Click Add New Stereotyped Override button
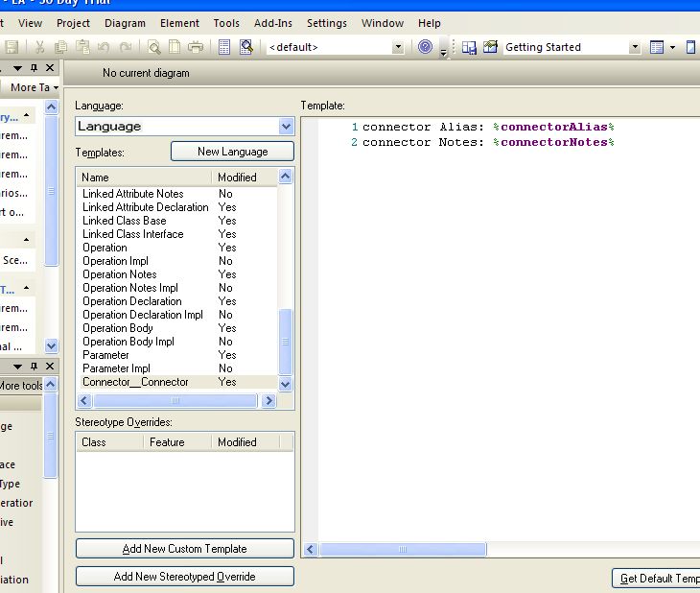 coord(184,577)
